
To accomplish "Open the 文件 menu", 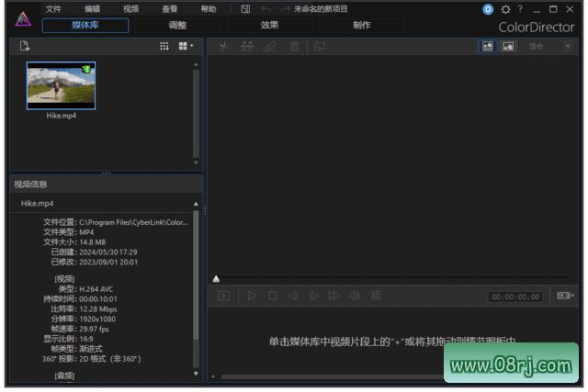I will 53,9.
